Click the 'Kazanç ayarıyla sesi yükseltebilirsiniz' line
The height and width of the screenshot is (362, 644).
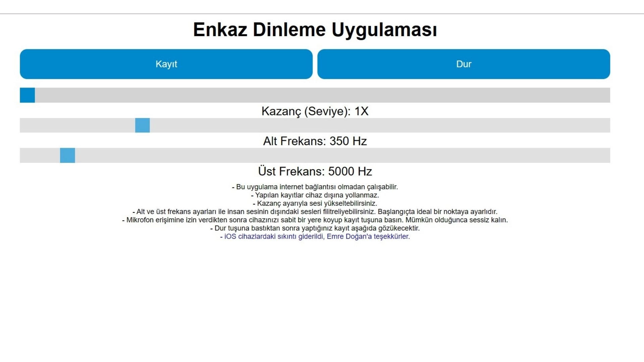coord(315,203)
